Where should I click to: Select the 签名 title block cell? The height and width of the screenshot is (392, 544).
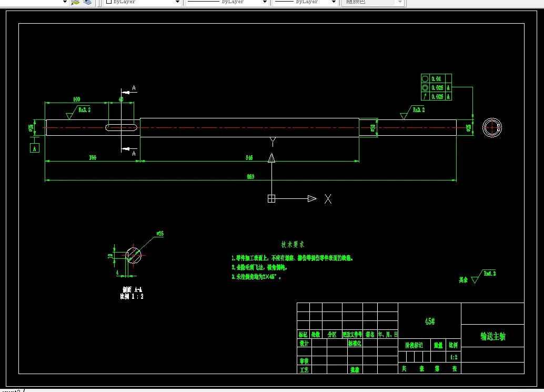pyautogui.click(x=370, y=335)
